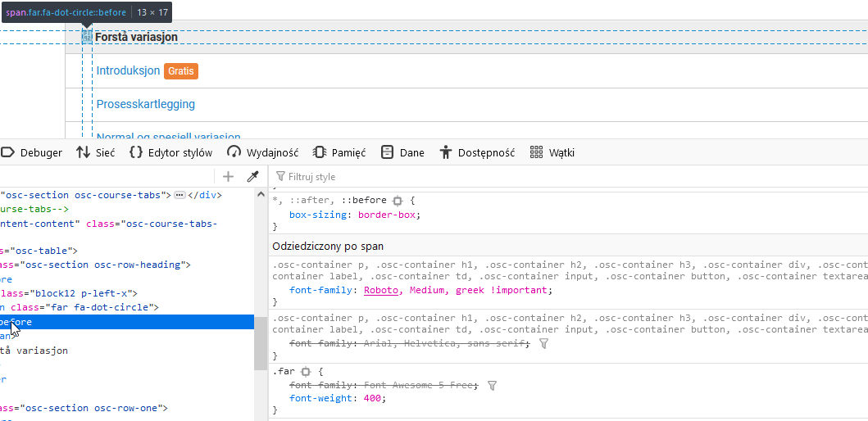Click filter icon beside overridden Arial font-family
The height and width of the screenshot is (421, 868).
coord(543,344)
